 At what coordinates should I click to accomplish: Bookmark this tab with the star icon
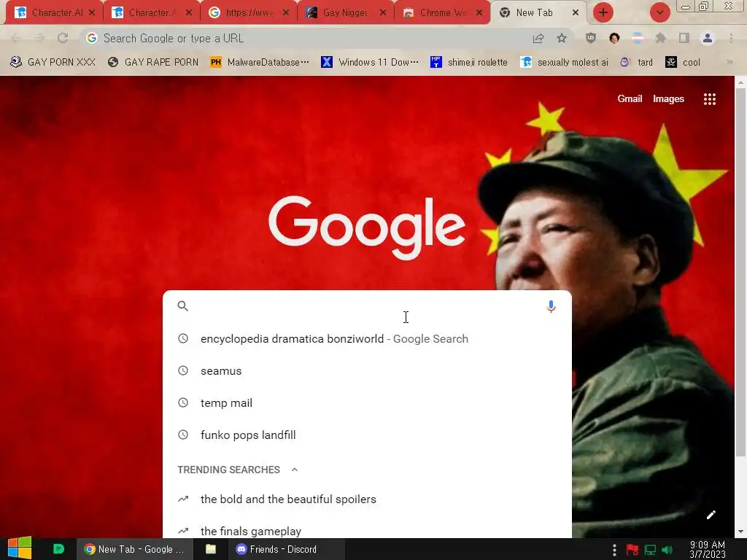[562, 38]
